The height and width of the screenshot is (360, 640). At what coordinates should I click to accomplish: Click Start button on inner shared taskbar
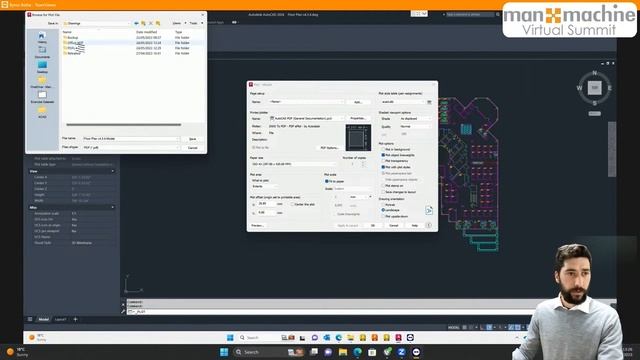pyautogui.click(x=230, y=338)
